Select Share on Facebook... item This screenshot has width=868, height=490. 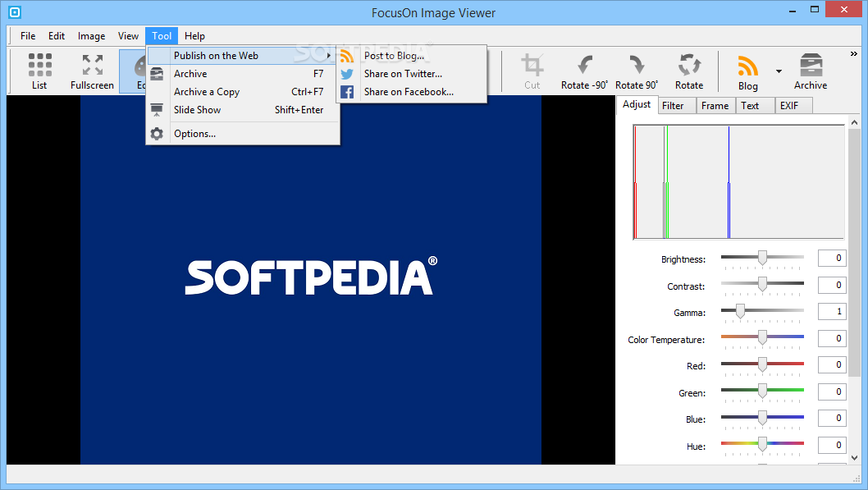click(x=411, y=92)
